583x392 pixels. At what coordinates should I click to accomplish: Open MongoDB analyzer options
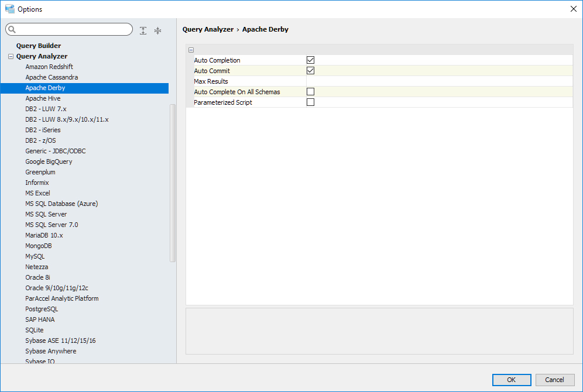pos(39,246)
